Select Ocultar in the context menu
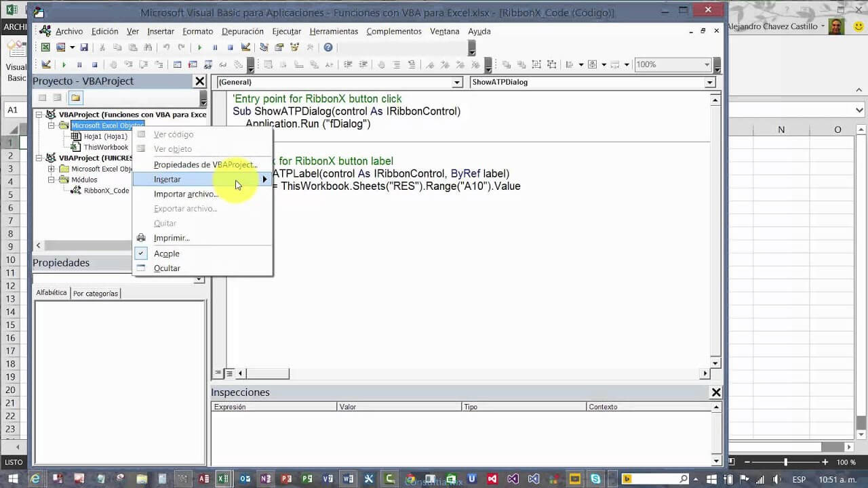This screenshot has width=868, height=488. point(167,268)
